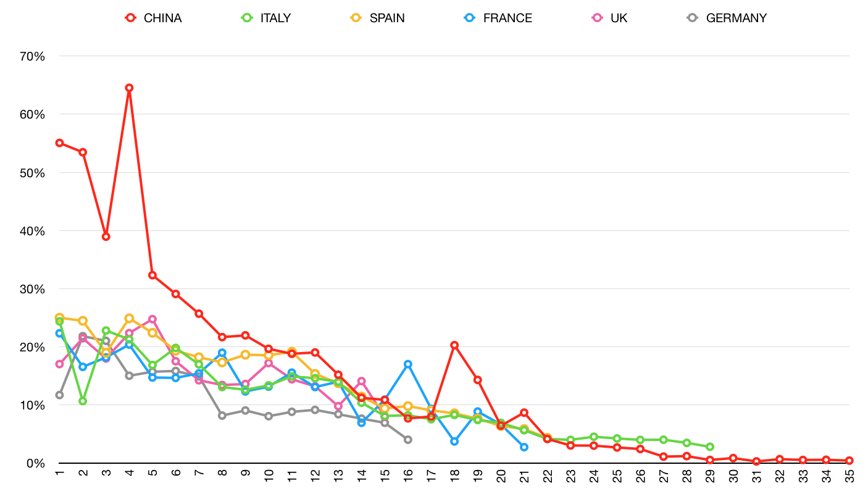Click Germany's final data point at day 16

click(x=408, y=440)
